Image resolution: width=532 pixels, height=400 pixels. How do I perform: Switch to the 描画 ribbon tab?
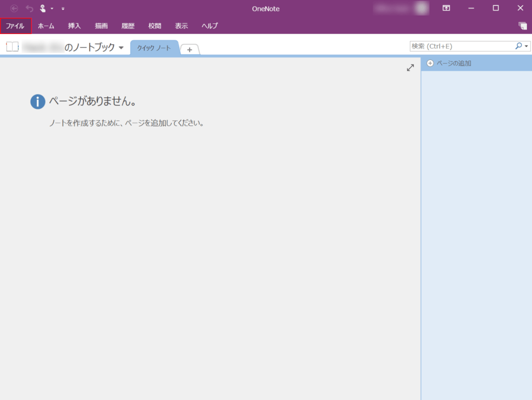pyautogui.click(x=101, y=26)
